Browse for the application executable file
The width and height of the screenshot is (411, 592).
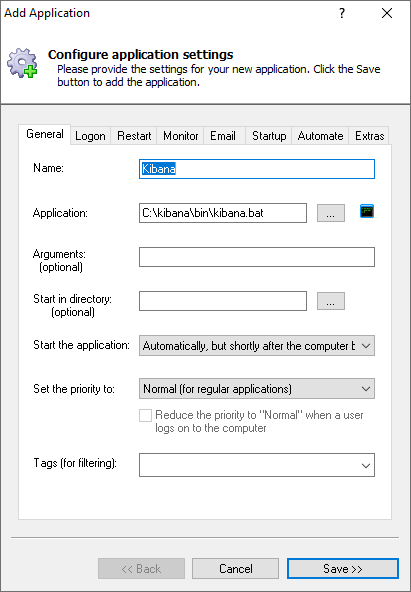[331, 213]
